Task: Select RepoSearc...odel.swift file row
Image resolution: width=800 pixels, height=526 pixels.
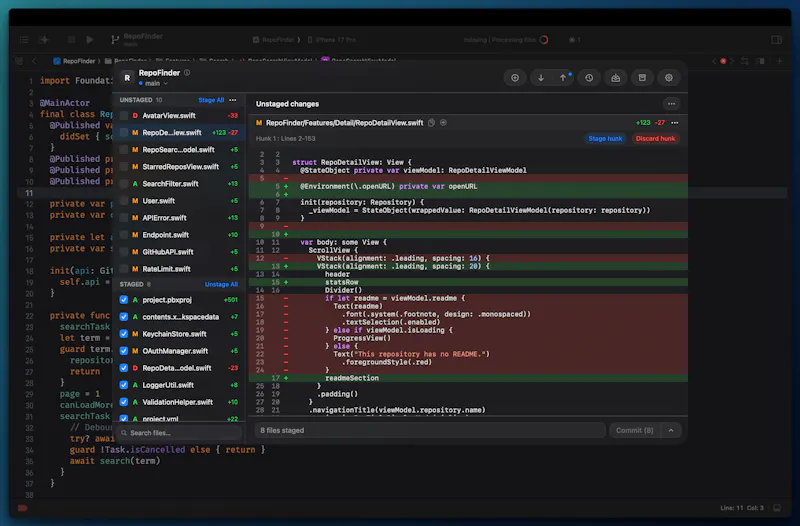Action: [179, 150]
